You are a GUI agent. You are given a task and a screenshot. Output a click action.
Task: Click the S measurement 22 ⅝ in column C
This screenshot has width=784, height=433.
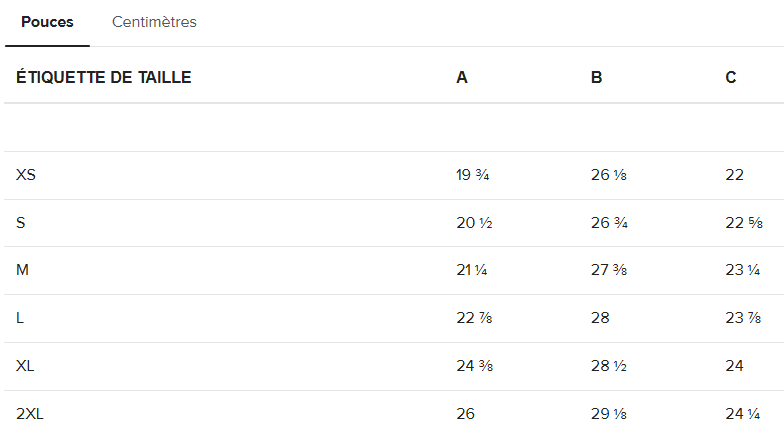point(744,222)
